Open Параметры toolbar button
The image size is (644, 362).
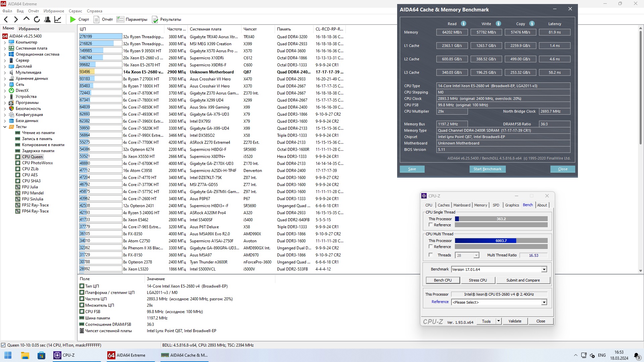pos(132,19)
